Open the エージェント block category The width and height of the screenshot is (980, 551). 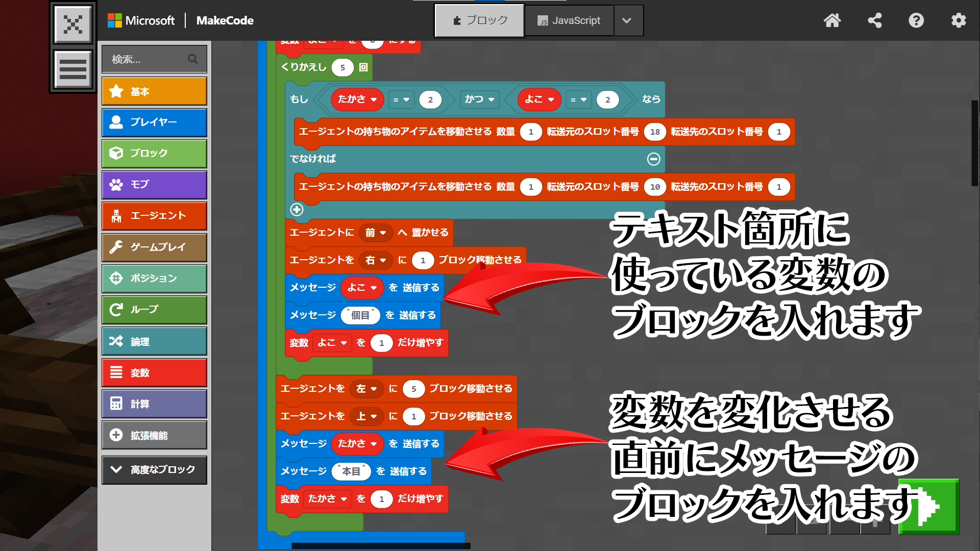pyautogui.click(x=154, y=216)
